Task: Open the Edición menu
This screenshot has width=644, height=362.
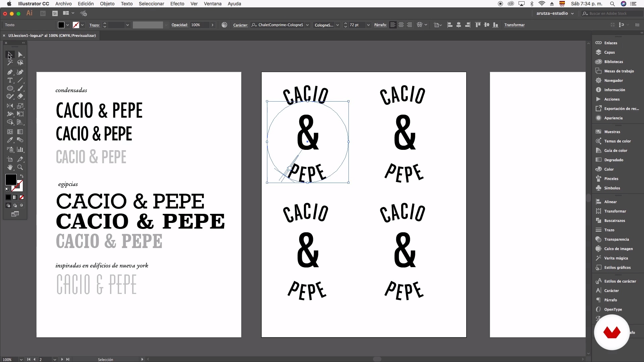Action: pyautogui.click(x=86, y=4)
